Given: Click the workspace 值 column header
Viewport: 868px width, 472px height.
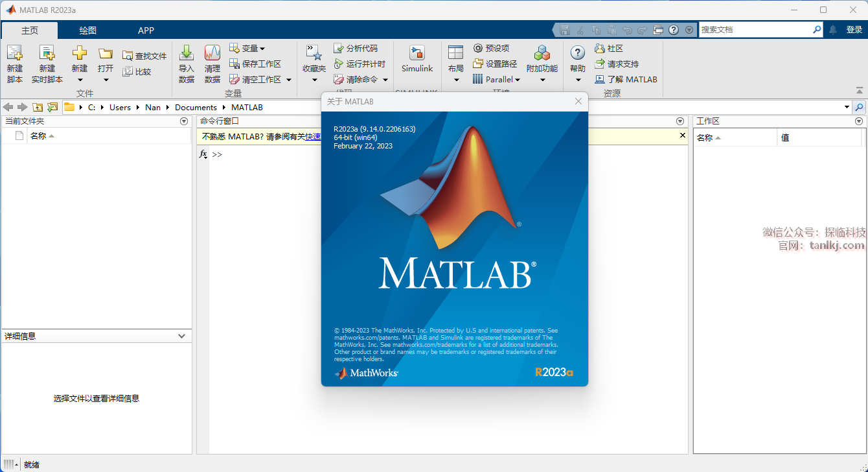Looking at the screenshot, I should tap(785, 137).
